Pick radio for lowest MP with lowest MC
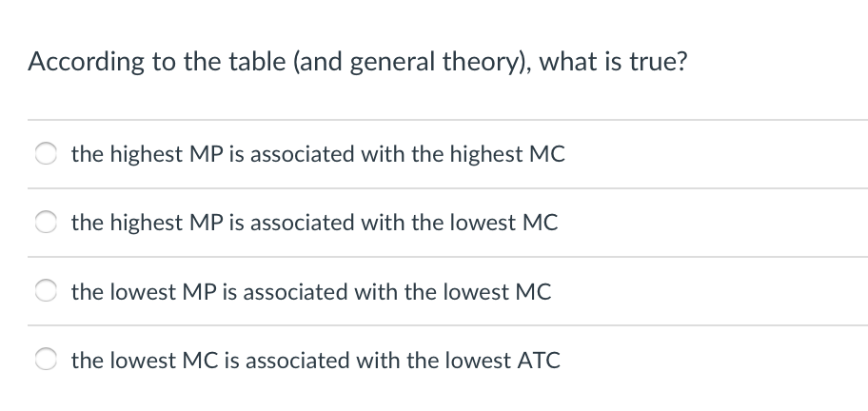 coord(46,291)
